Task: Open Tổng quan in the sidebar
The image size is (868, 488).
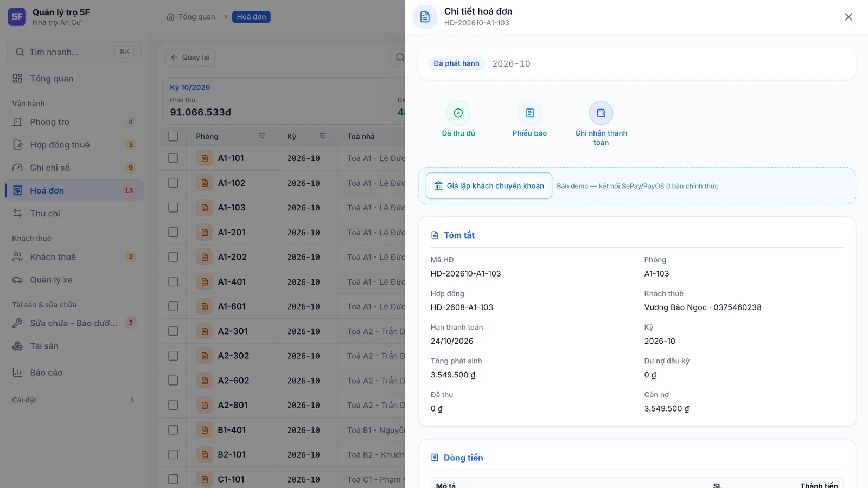Action: coord(74,79)
